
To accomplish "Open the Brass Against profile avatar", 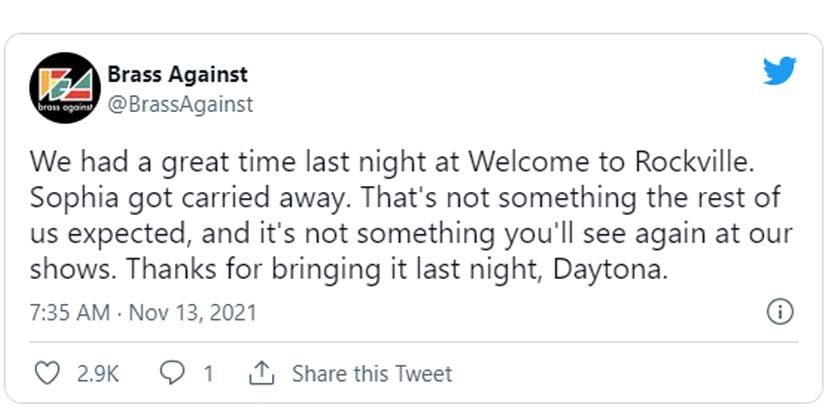I will tap(65, 87).
